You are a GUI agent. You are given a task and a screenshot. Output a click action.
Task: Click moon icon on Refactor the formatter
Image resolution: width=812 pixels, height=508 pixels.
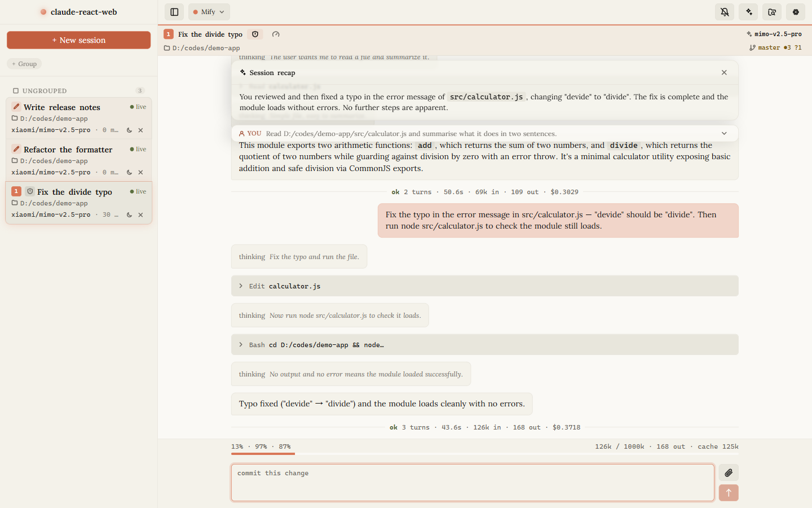[x=129, y=172]
